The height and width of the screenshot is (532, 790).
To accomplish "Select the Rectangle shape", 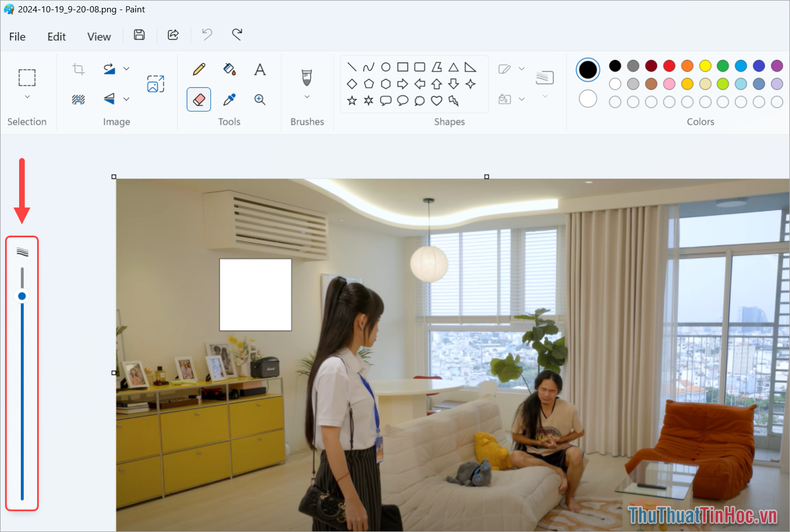I will pos(403,66).
